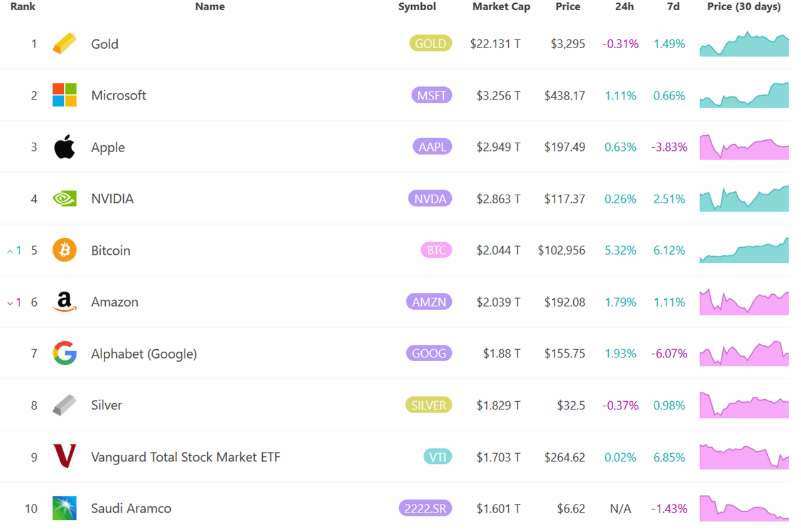The width and height of the screenshot is (801, 532).
Task: Click Alphabet 7d change -6.07%
Action: click(x=669, y=354)
